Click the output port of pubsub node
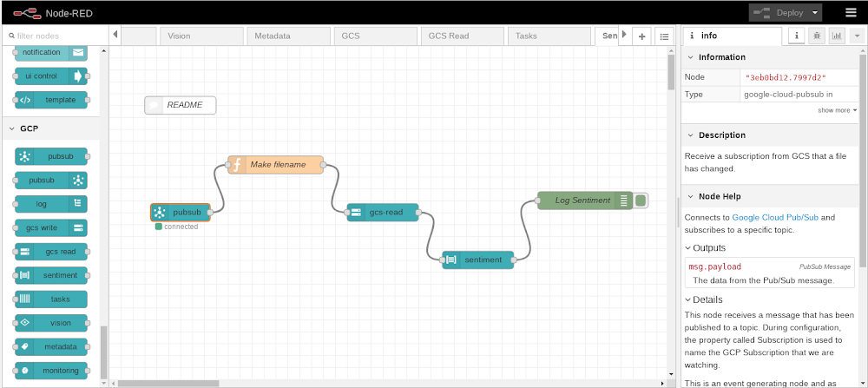868x388 pixels. [210, 213]
